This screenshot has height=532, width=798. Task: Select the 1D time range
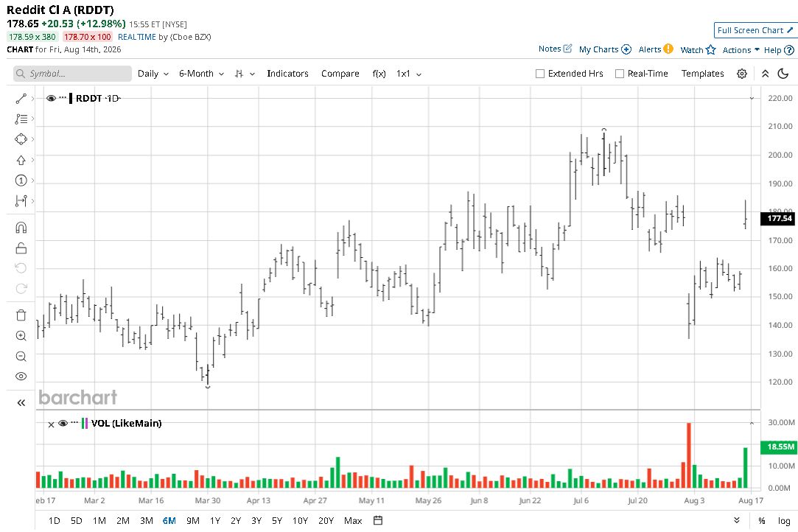54,521
